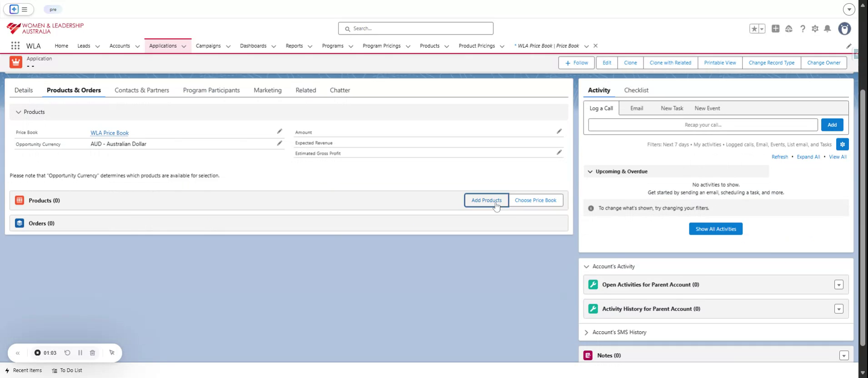Delete the recording trash icon
This screenshot has width=868, height=378.
pos(92,353)
